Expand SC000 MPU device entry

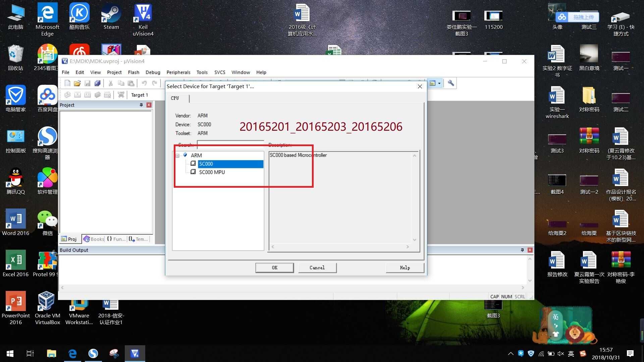(211, 172)
